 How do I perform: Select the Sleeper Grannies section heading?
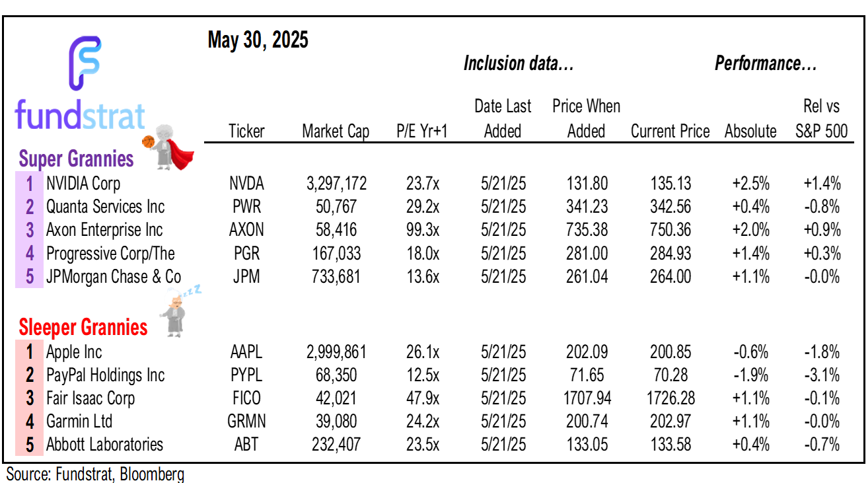pos(83,327)
